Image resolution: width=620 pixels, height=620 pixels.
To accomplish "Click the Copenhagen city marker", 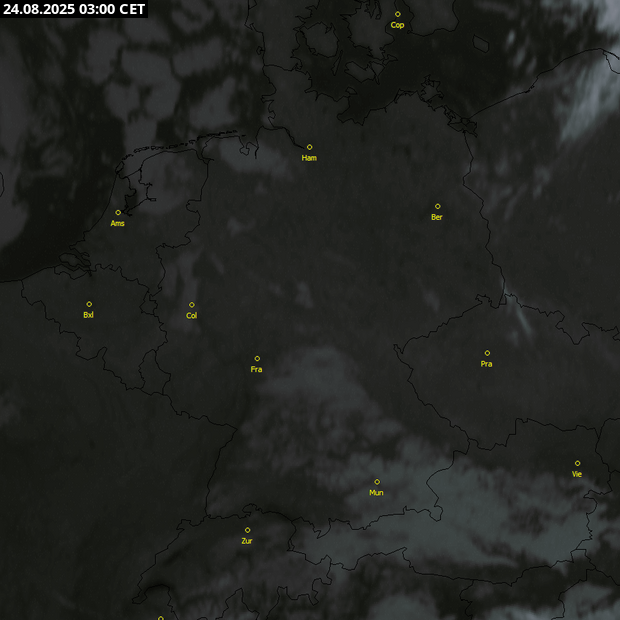I will coord(397,14).
